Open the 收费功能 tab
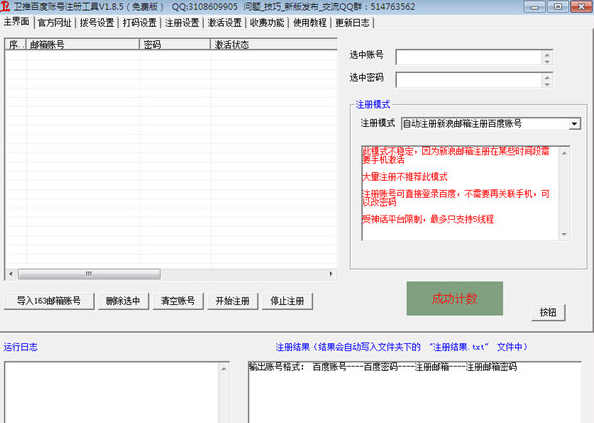The width and height of the screenshot is (594, 423). [x=267, y=23]
